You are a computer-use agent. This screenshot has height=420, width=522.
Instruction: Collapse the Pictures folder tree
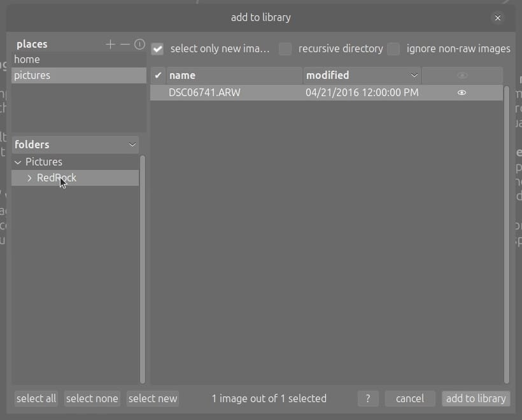(18, 162)
